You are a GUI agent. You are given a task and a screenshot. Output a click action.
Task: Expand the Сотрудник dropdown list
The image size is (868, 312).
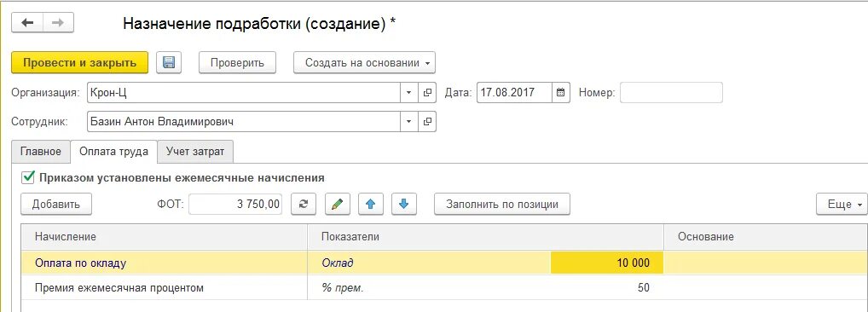click(409, 122)
